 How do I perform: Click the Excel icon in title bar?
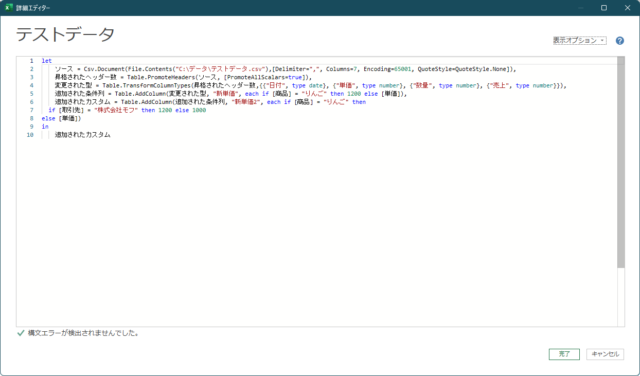tap(9, 8)
